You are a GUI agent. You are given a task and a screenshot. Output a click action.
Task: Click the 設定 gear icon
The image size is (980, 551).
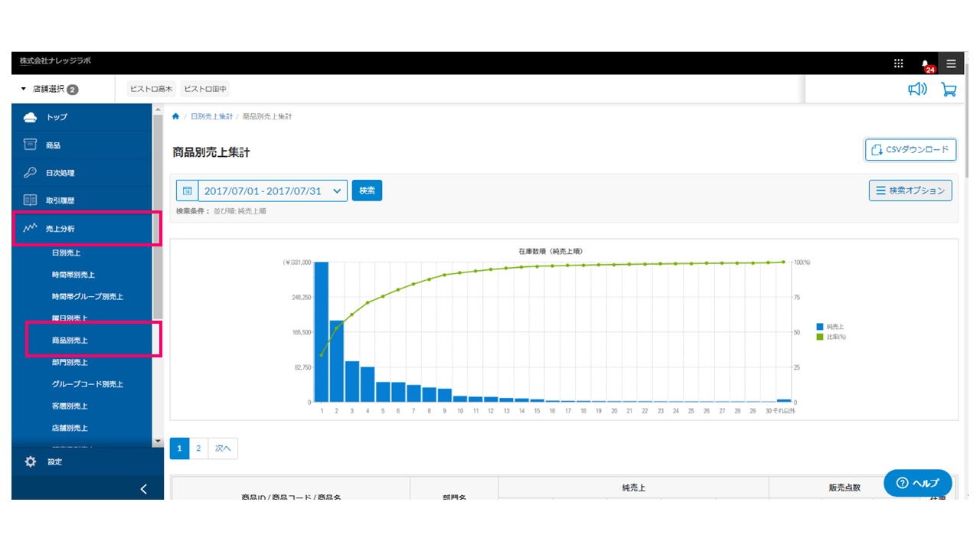tap(31, 462)
